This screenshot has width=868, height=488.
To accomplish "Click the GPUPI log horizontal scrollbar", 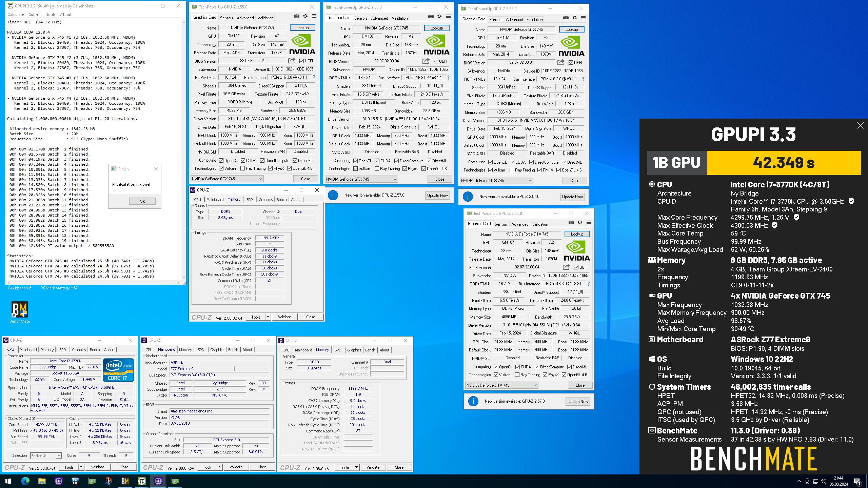I will tap(93, 283).
